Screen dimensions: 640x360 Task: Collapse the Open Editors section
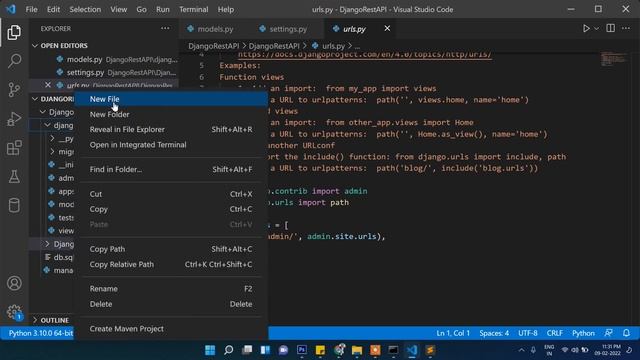(35, 46)
